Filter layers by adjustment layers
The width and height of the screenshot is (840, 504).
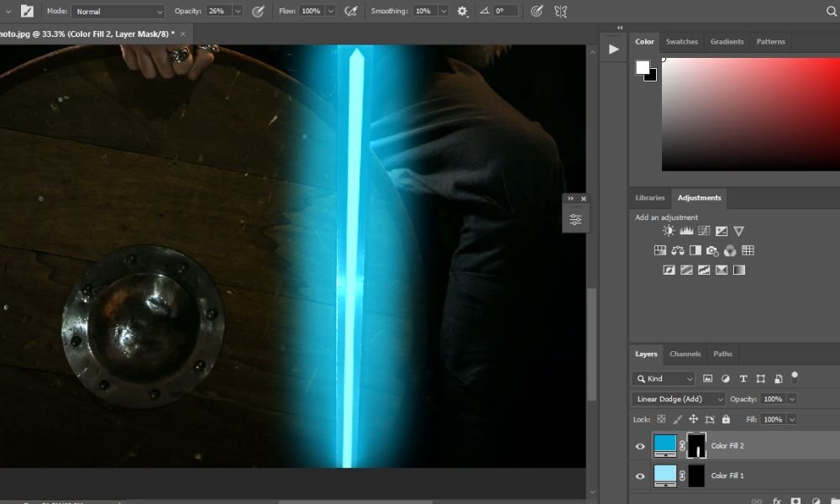click(726, 379)
